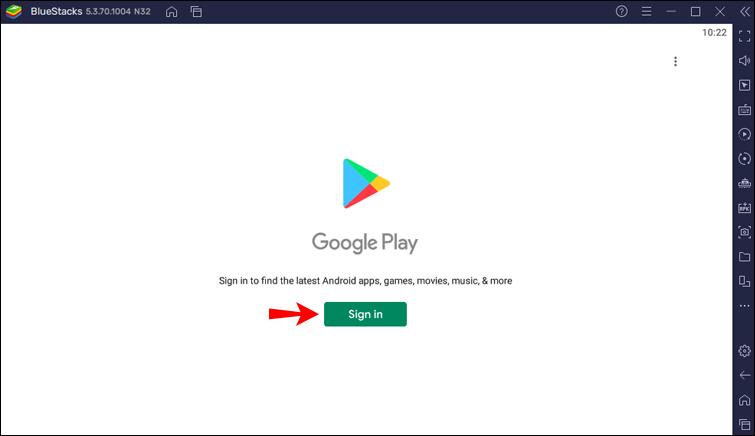Click the Install APK icon
The width and height of the screenshot is (755, 436).
[744, 208]
